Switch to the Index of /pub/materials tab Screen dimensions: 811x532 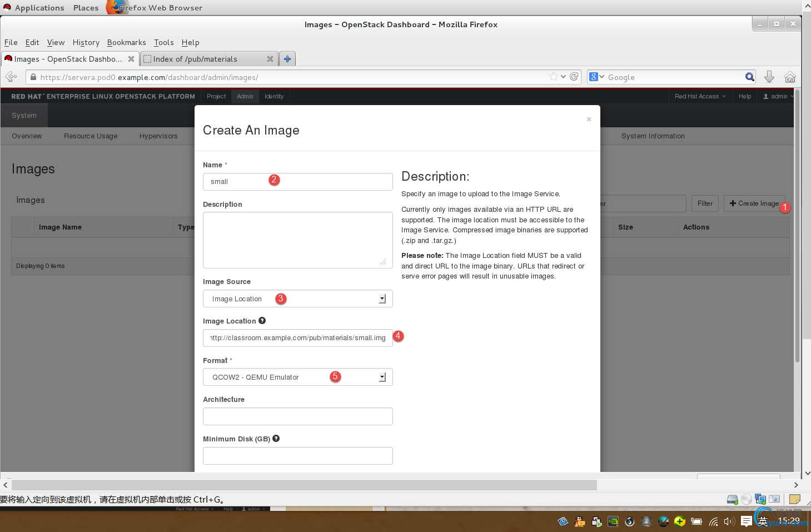(x=208, y=59)
